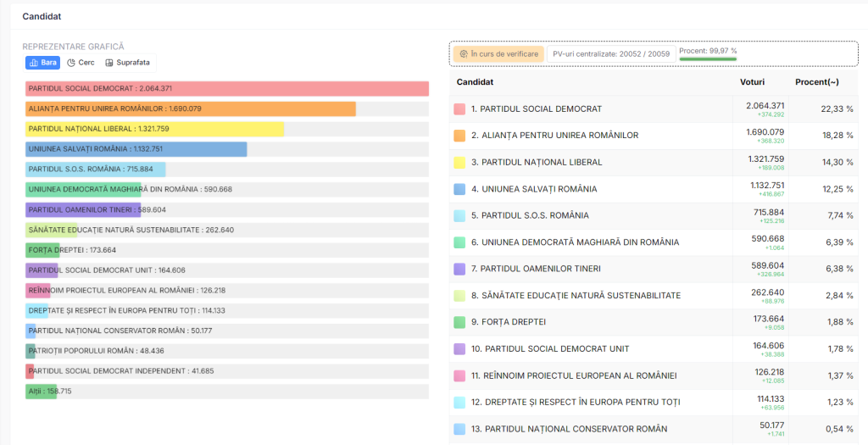The image size is (868, 445).
Task: Switch to Suprafata chart view
Action: click(x=128, y=63)
